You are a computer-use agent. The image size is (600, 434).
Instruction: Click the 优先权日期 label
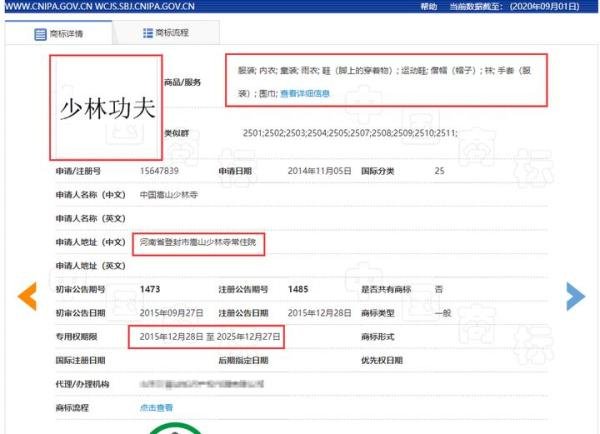382,360
